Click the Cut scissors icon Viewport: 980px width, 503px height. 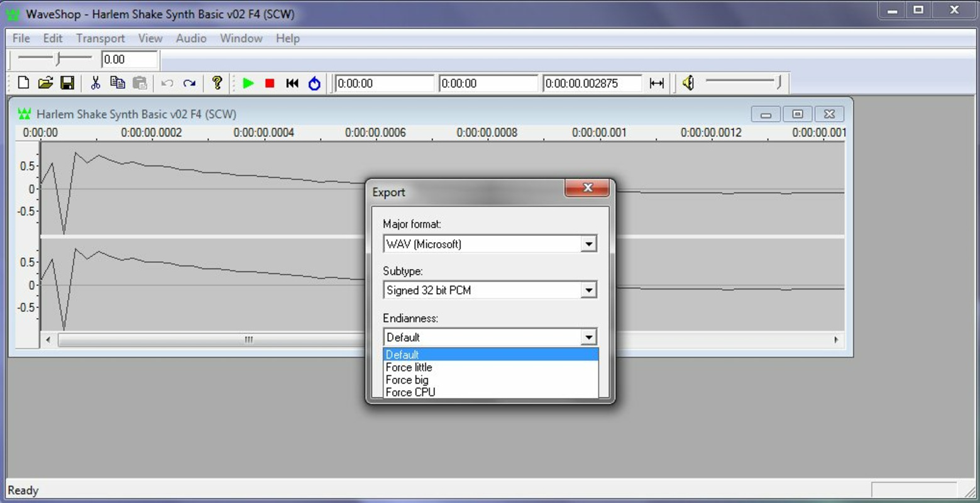(96, 83)
